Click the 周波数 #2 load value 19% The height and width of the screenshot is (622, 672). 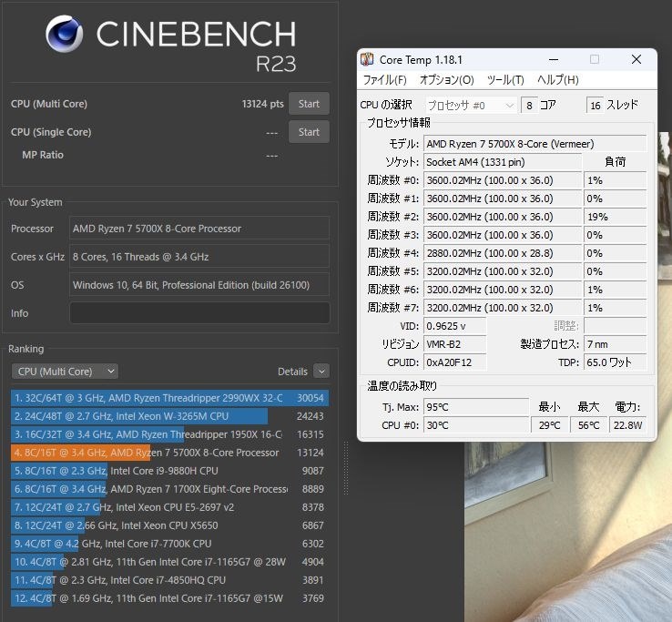click(x=615, y=217)
